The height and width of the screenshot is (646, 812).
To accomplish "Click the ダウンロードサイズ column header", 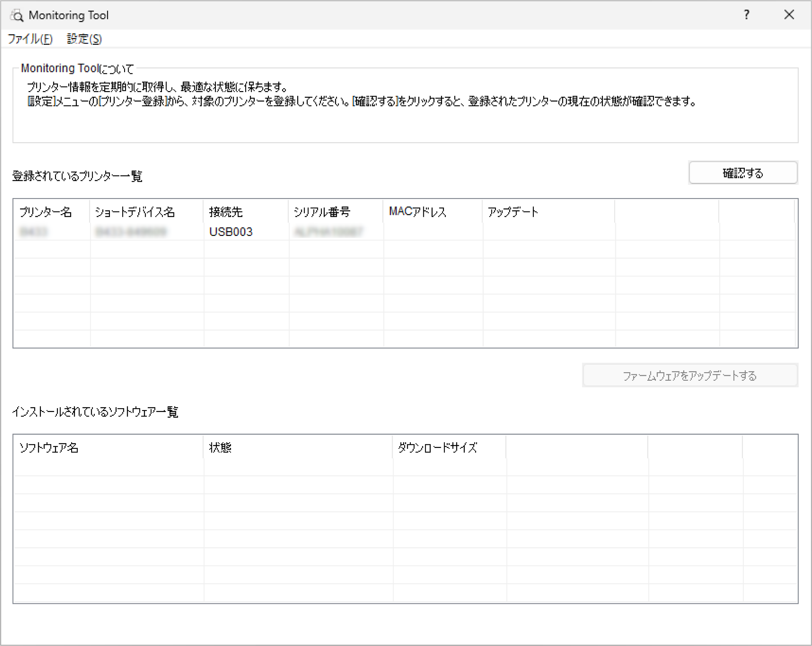I will click(437, 448).
